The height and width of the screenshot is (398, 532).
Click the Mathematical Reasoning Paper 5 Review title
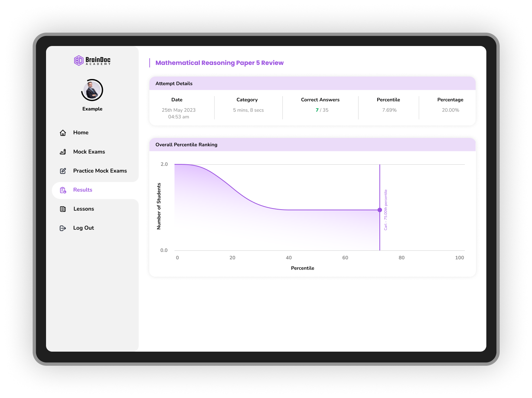click(x=219, y=63)
